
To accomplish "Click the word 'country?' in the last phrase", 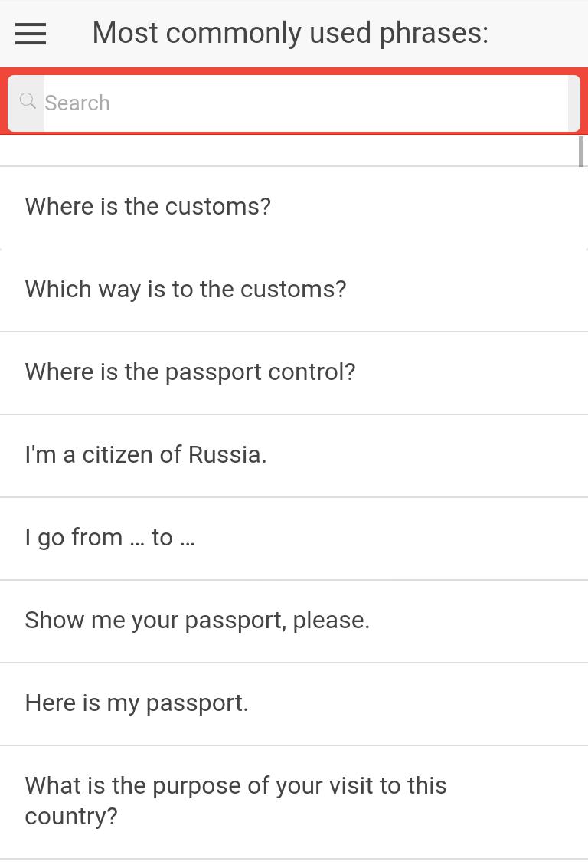I will (72, 816).
